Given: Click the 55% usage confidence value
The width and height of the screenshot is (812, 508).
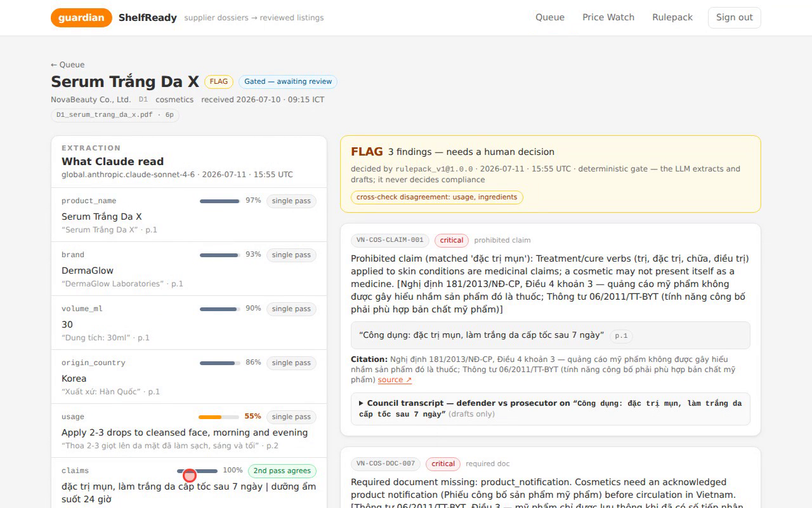Looking at the screenshot, I should click(252, 417).
